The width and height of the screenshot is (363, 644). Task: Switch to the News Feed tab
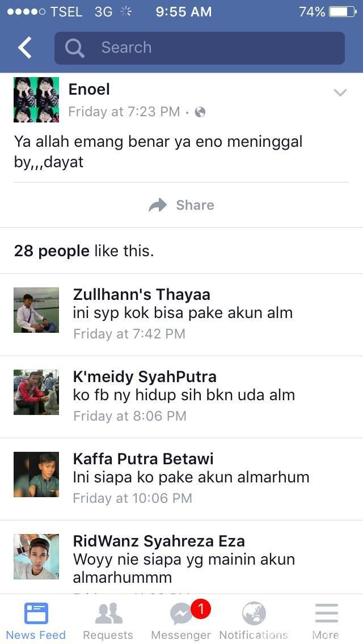tap(36, 621)
